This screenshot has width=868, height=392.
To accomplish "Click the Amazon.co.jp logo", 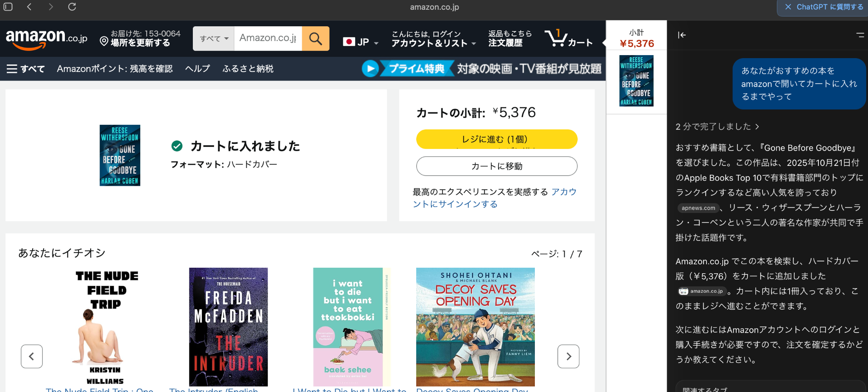I will tap(47, 39).
